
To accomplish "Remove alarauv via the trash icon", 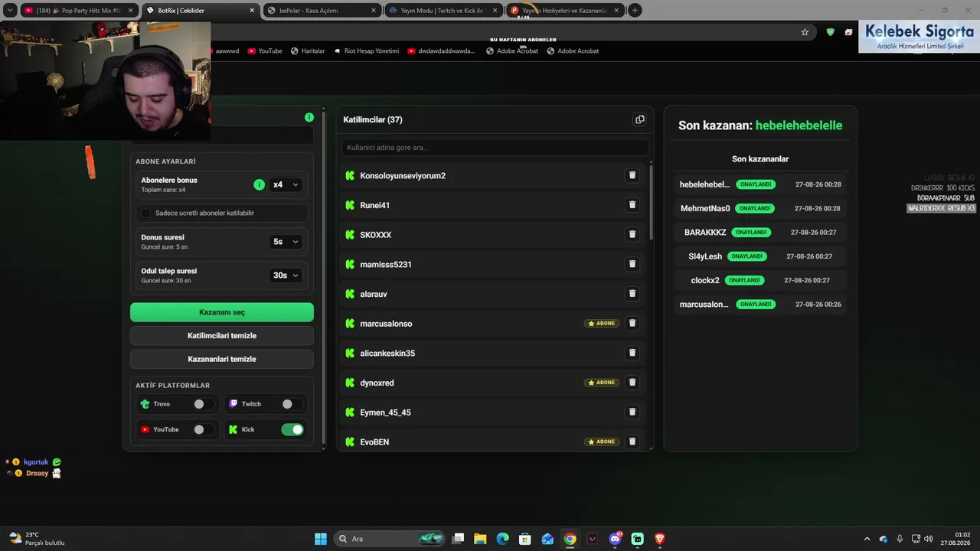I will click(x=632, y=294).
